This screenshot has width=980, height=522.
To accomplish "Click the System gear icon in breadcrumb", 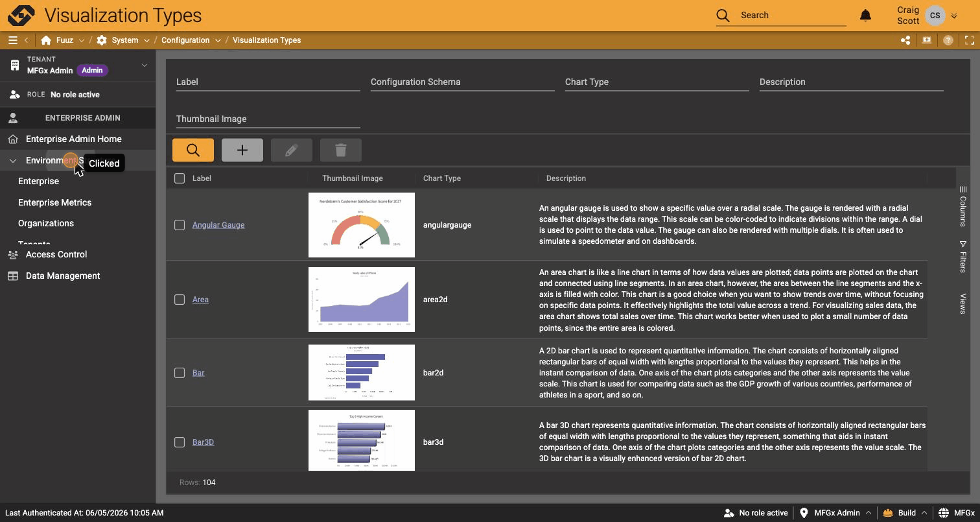I will [x=102, y=40].
